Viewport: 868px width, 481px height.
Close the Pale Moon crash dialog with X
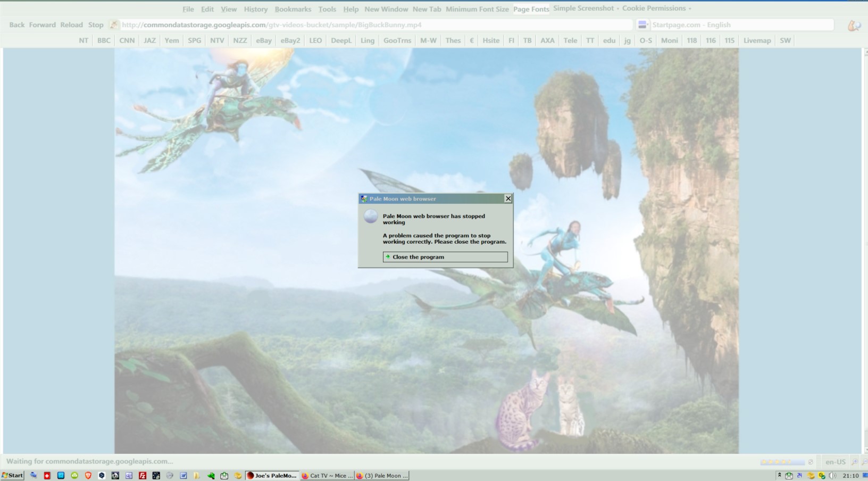[508, 198]
